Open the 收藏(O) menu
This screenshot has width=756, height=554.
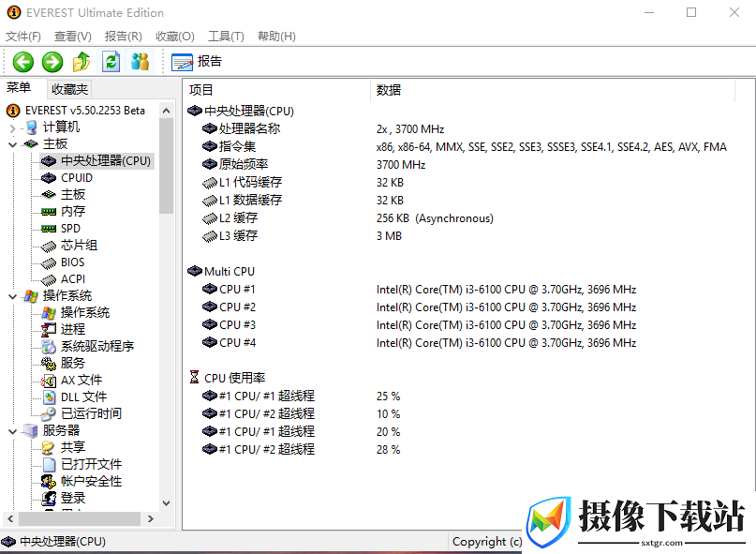pos(175,37)
